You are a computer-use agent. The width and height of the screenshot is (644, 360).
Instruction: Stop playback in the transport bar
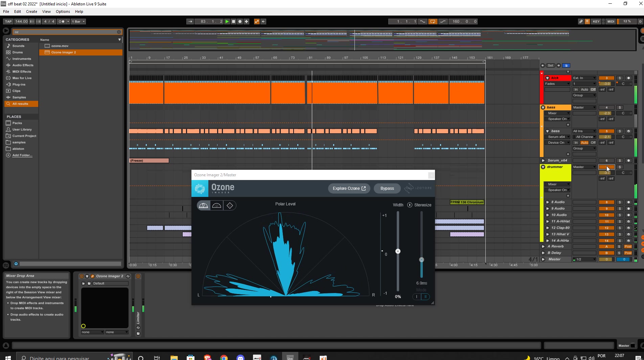[x=233, y=21]
